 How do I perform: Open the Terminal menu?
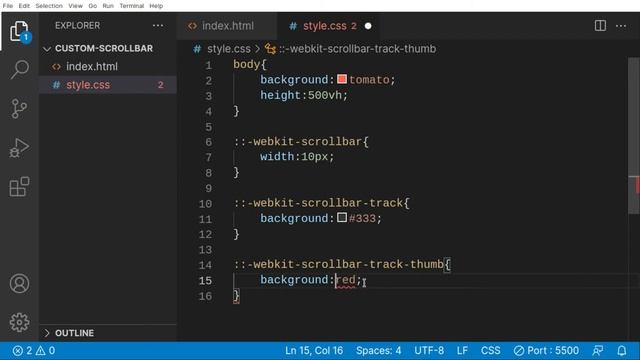131,6
